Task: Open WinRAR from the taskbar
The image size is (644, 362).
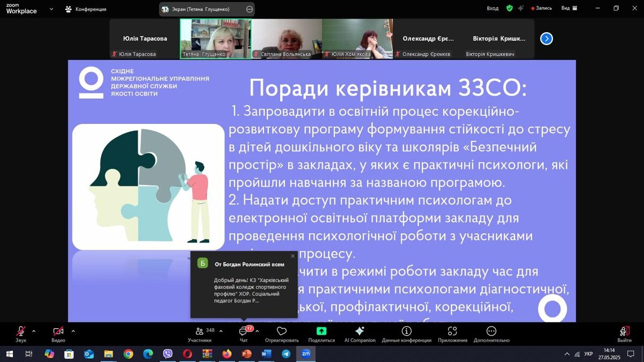Action: (207, 354)
